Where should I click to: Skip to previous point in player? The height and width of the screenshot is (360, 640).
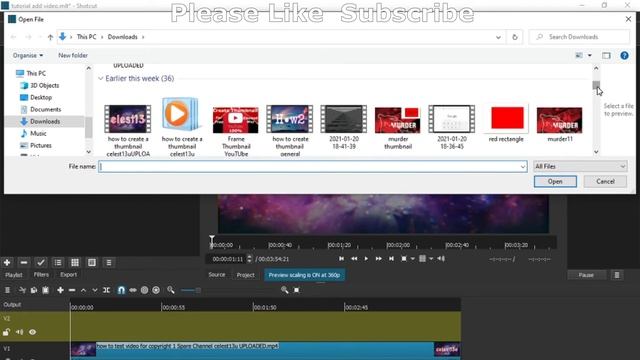342,258
